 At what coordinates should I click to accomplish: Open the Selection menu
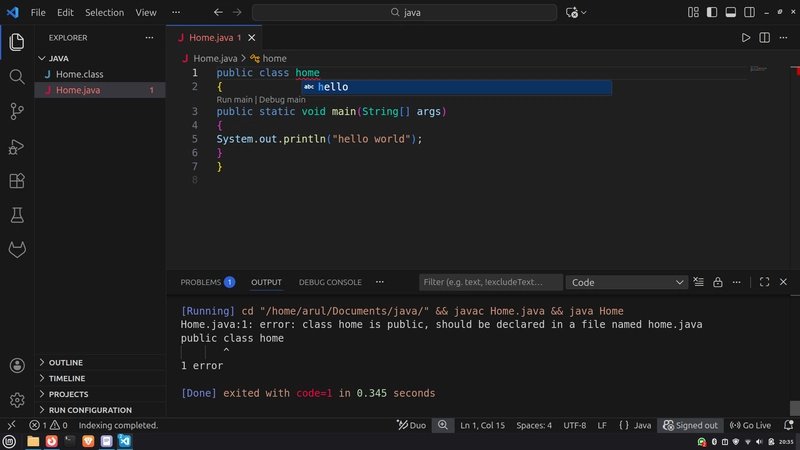(104, 13)
